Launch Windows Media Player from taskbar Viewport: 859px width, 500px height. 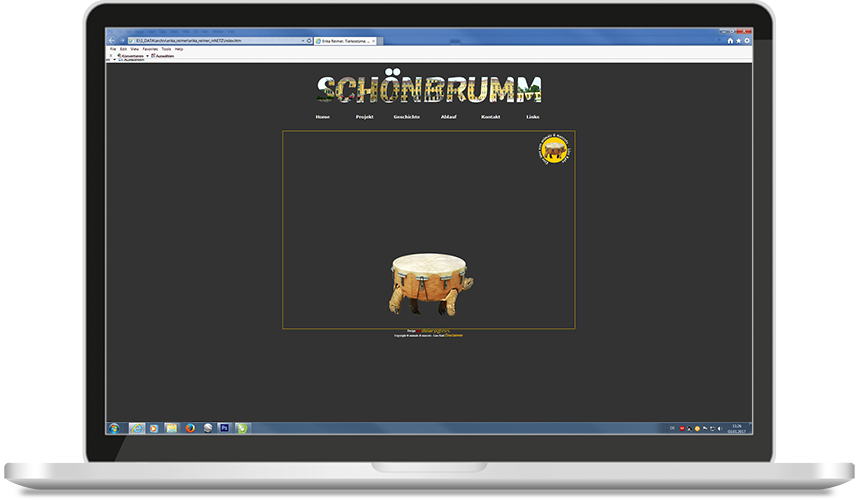pyautogui.click(x=154, y=428)
